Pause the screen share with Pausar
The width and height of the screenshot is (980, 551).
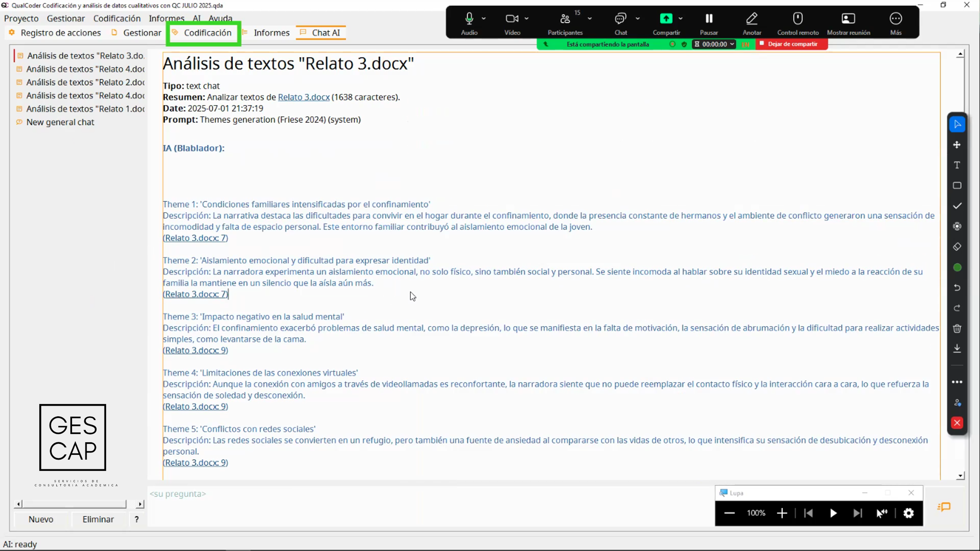[x=709, y=18]
